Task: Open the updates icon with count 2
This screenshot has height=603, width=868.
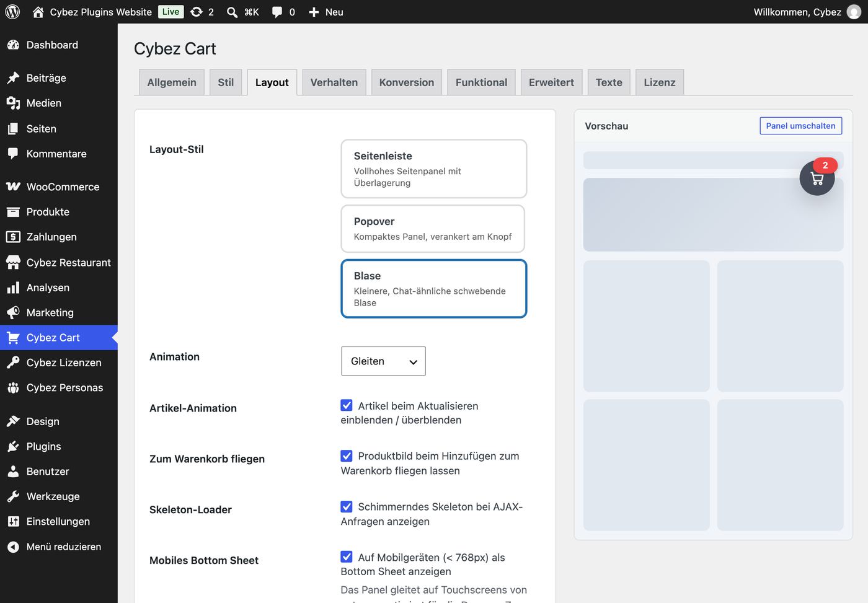Action: point(197,12)
